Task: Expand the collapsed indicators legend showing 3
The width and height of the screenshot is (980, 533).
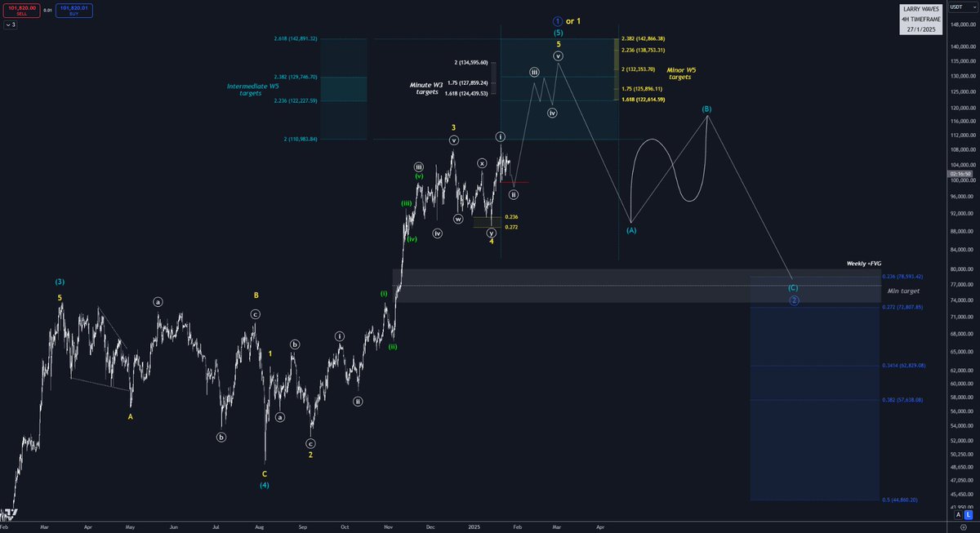Action: pyautogui.click(x=10, y=25)
